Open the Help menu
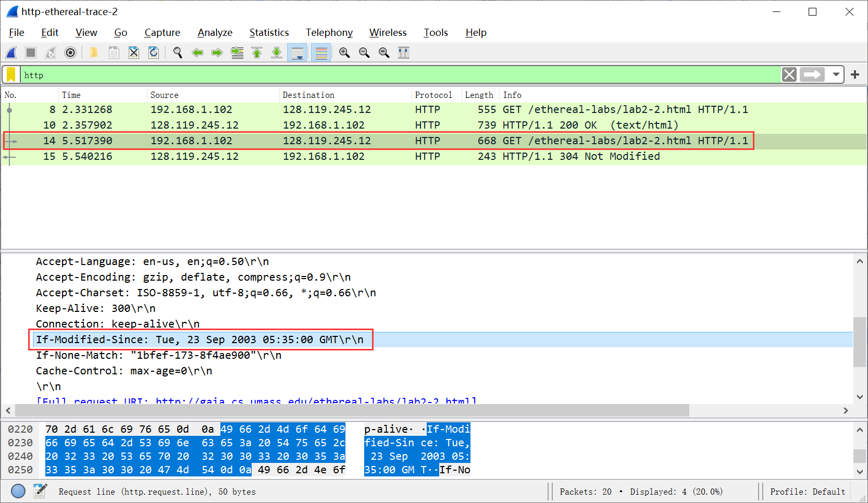The height and width of the screenshot is (503, 868). pyautogui.click(x=476, y=32)
